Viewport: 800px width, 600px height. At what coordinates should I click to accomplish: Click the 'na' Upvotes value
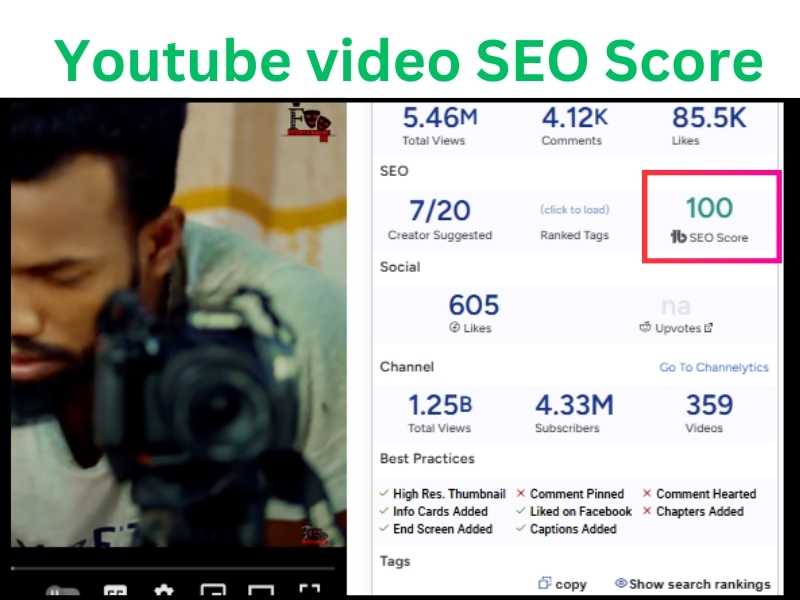676,306
